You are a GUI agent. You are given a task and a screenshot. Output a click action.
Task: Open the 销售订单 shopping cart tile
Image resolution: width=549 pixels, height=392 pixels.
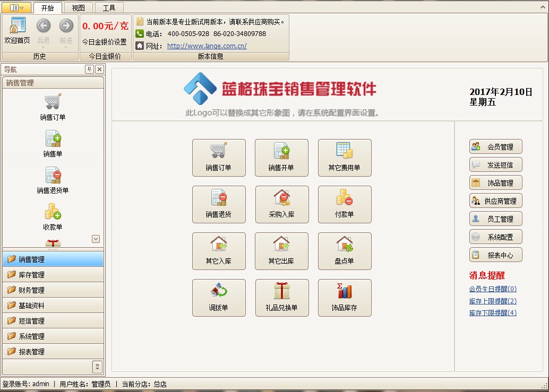[x=219, y=158]
